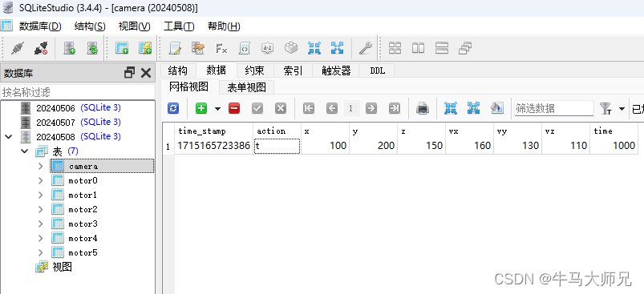Click the import toolbar icon with inward arrows
Image resolution: width=644 pixels, height=294 pixels.
[314, 48]
